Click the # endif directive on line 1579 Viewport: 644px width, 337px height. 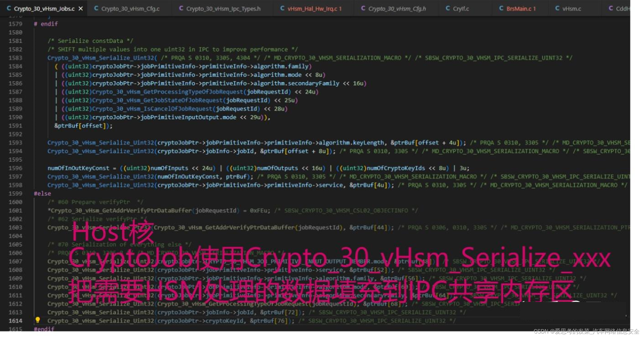(46, 24)
